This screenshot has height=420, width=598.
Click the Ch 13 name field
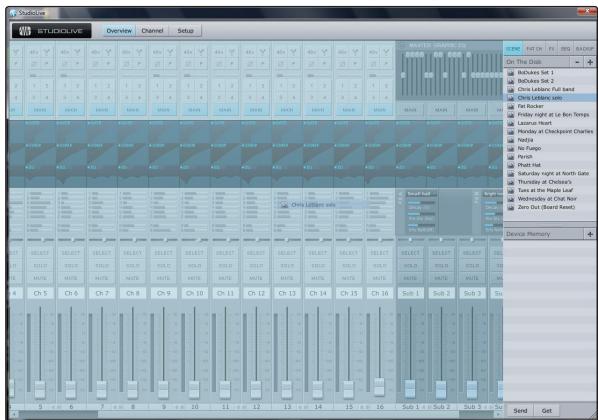coord(287,293)
